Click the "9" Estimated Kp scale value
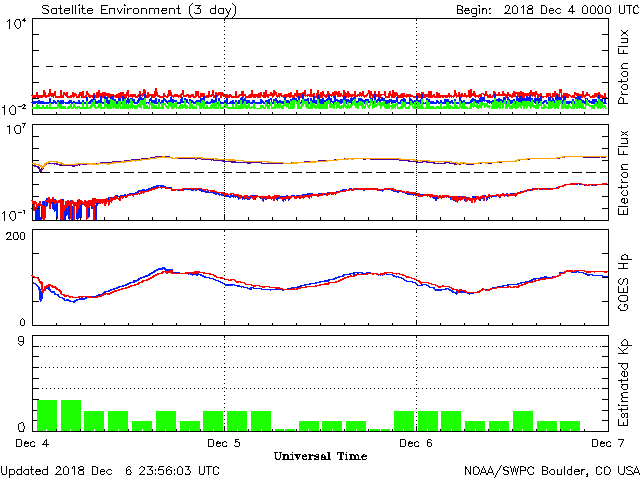640x480 pixels. click(21, 342)
